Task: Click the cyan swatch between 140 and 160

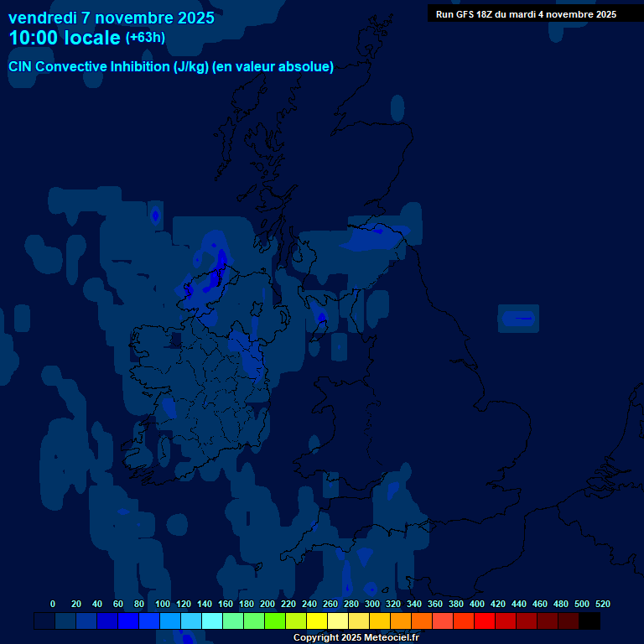Action: (x=212, y=621)
